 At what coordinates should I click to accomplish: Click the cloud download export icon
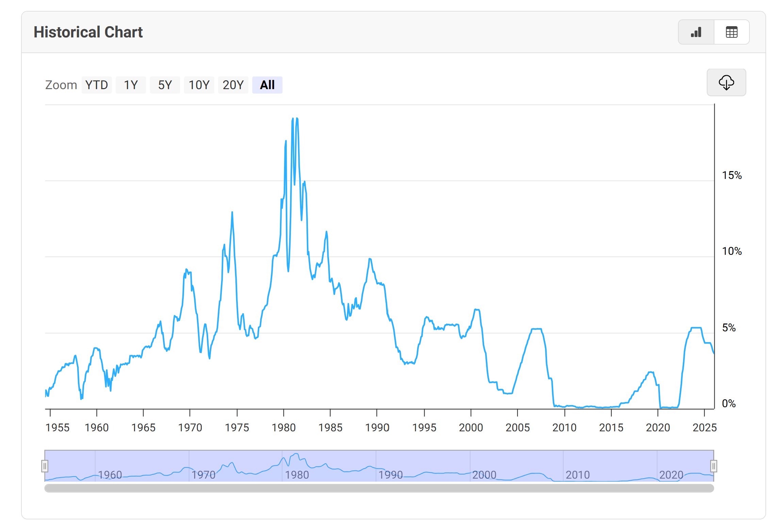point(726,83)
